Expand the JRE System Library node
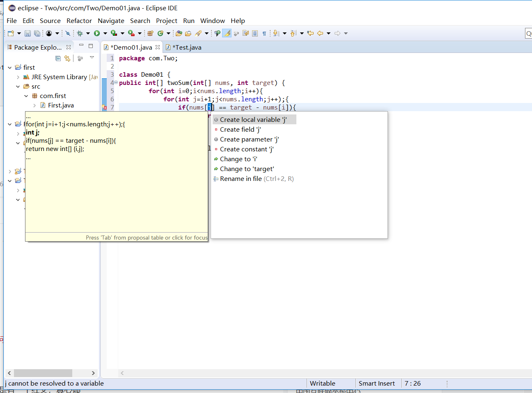Screen dimensions: 532x393 [18, 77]
